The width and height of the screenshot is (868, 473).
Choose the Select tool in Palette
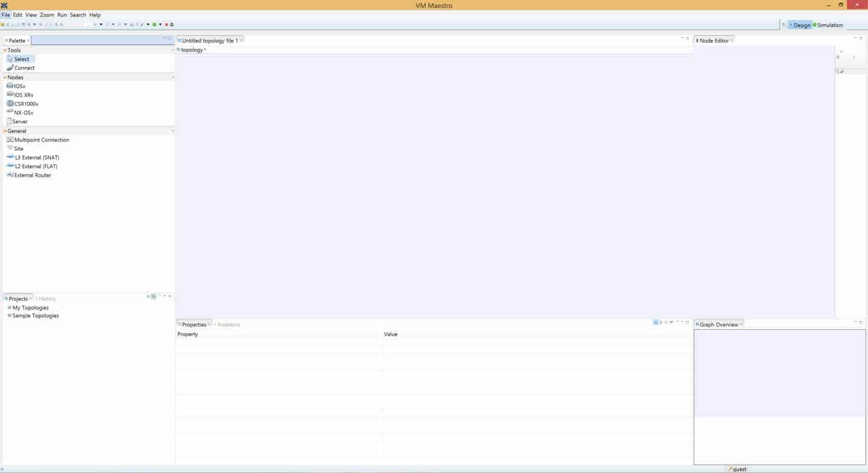click(22, 59)
